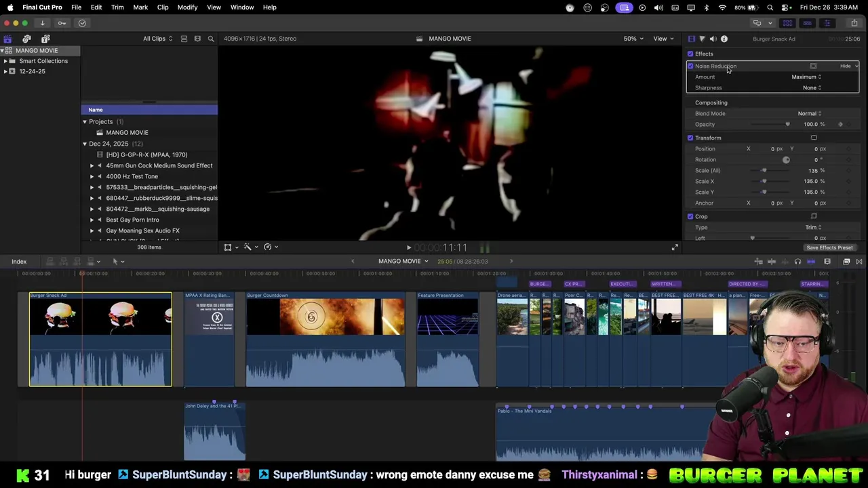Toggle the inspector panel visibility button
The image size is (868, 488).
click(x=827, y=23)
